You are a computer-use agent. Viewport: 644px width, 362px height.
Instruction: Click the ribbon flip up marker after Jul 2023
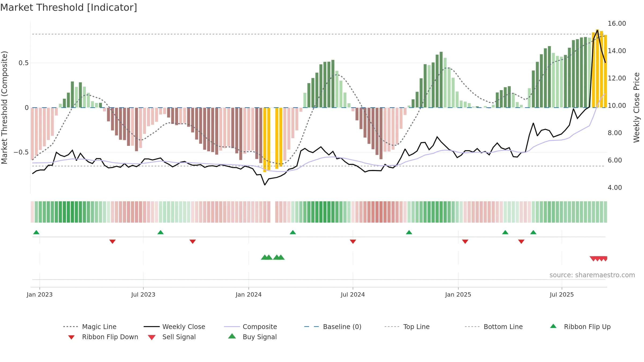click(x=160, y=232)
